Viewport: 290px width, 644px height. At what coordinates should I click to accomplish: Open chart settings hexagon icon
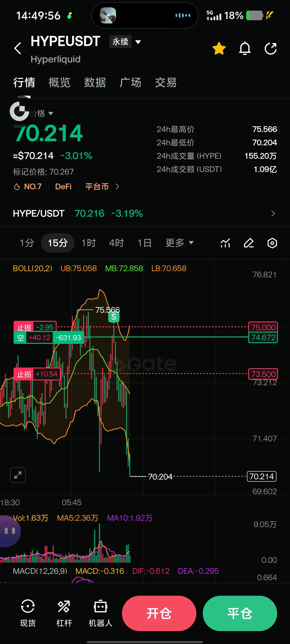[272, 243]
